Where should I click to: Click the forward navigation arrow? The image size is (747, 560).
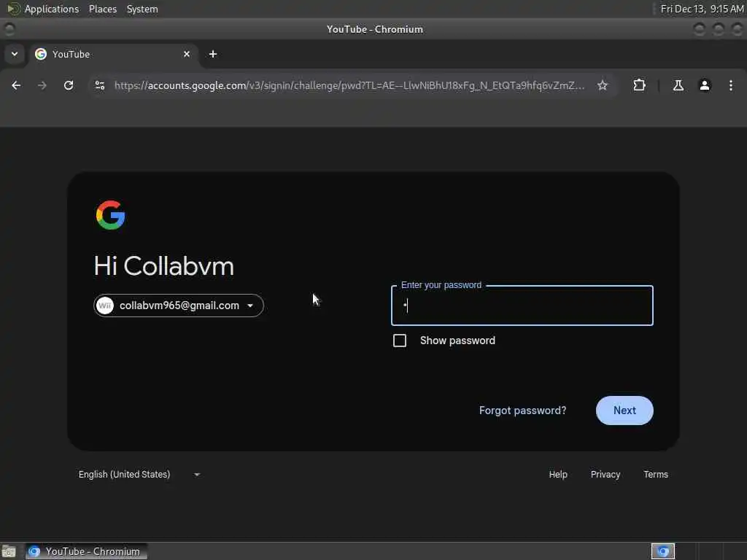tap(42, 85)
